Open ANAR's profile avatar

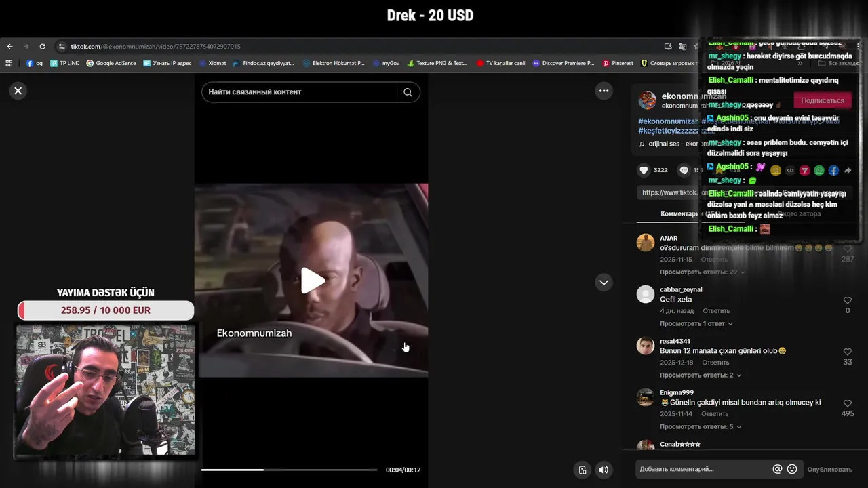(646, 243)
